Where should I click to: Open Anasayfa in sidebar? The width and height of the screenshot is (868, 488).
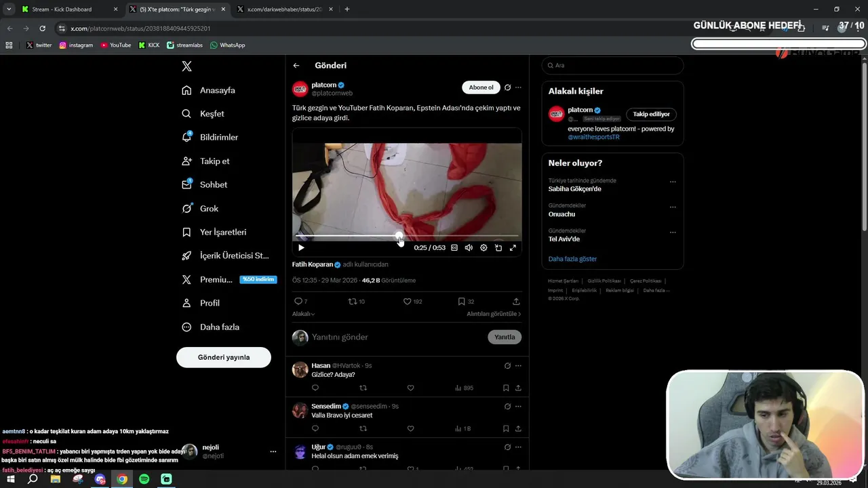tap(209, 90)
